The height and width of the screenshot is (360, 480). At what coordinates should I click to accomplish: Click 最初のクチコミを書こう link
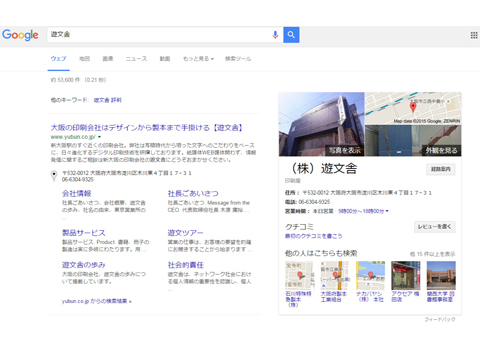pyautogui.click(x=313, y=236)
